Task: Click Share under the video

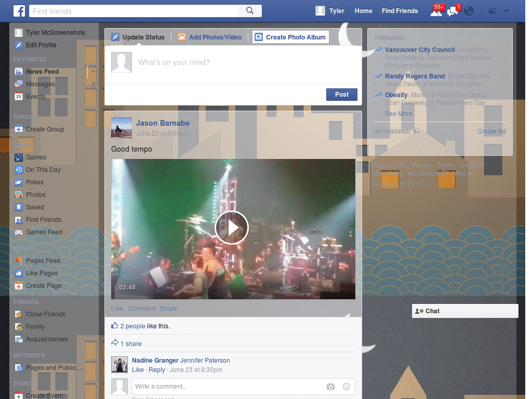Action: tap(168, 309)
